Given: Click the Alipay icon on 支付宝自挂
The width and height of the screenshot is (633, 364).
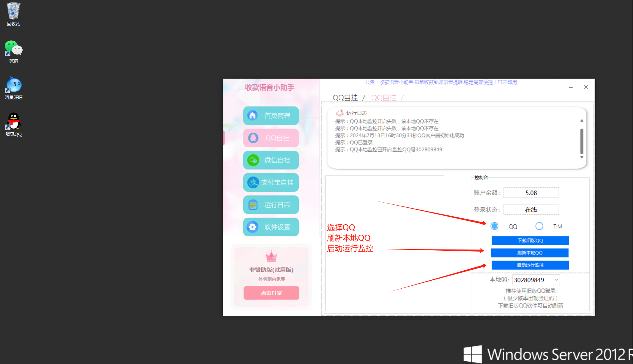Looking at the screenshot, I should coord(253,182).
